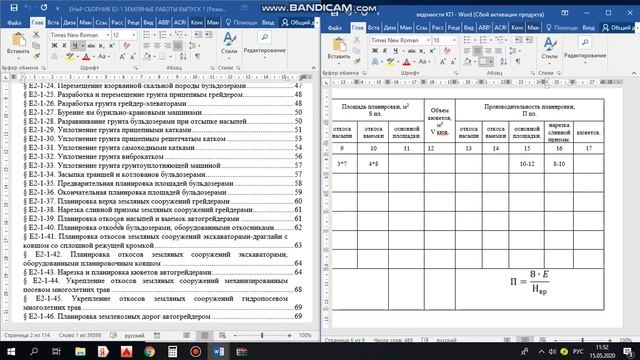The width and height of the screenshot is (640, 360).
Task: Collapse ribbon in left Word window
Action: coord(313,68)
